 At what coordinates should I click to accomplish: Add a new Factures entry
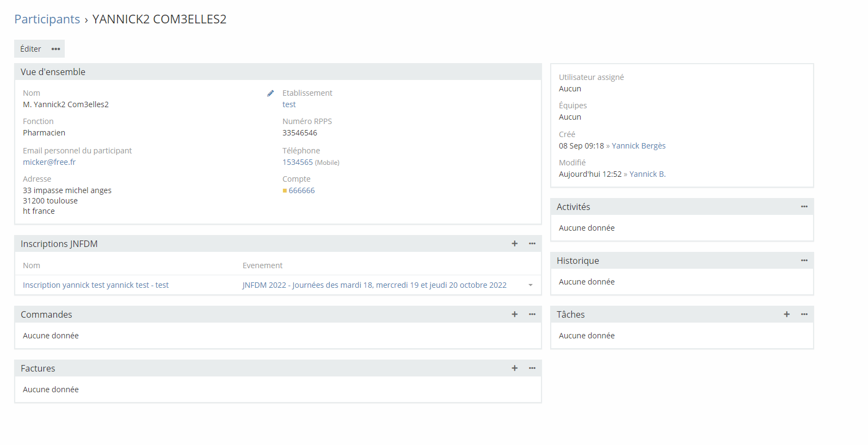pos(514,368)
